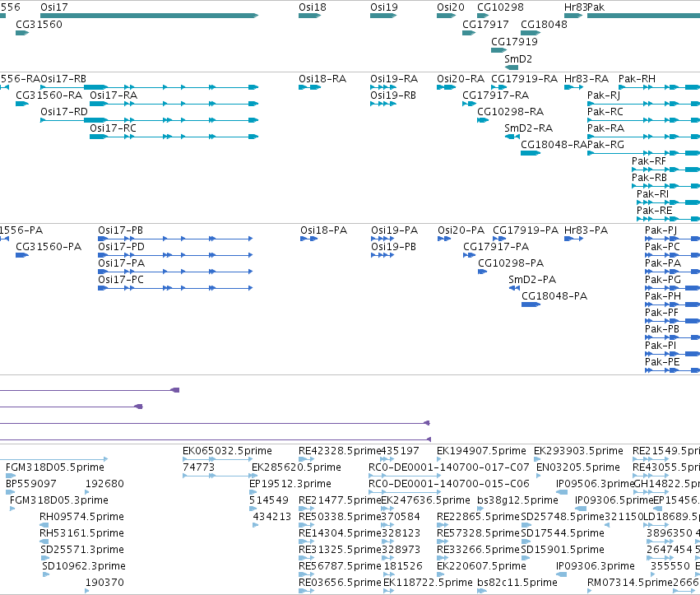The height and width of the screenshot is (595, 700).
Task: Click the CG31560-RA transcript label
Action: coord(49,95)
